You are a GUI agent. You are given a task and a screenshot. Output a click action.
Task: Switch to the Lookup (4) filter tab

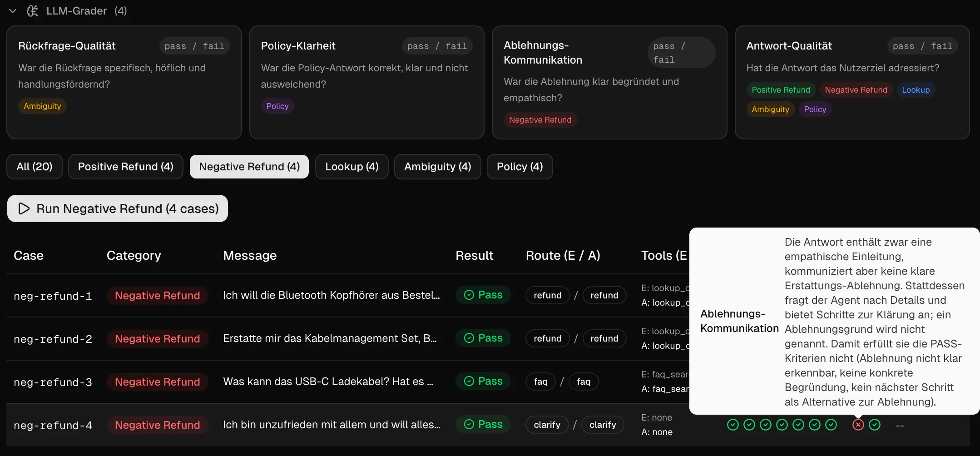(351, 167)
